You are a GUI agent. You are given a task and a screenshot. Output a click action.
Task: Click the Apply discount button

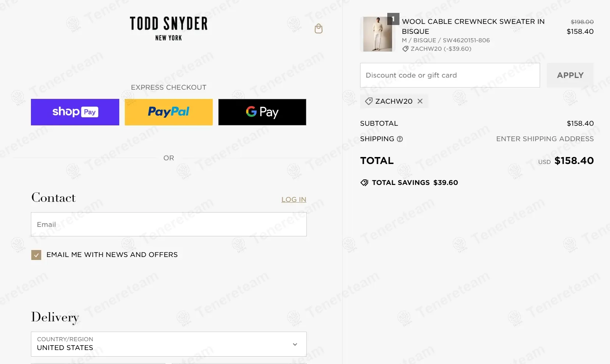point(570,75)
